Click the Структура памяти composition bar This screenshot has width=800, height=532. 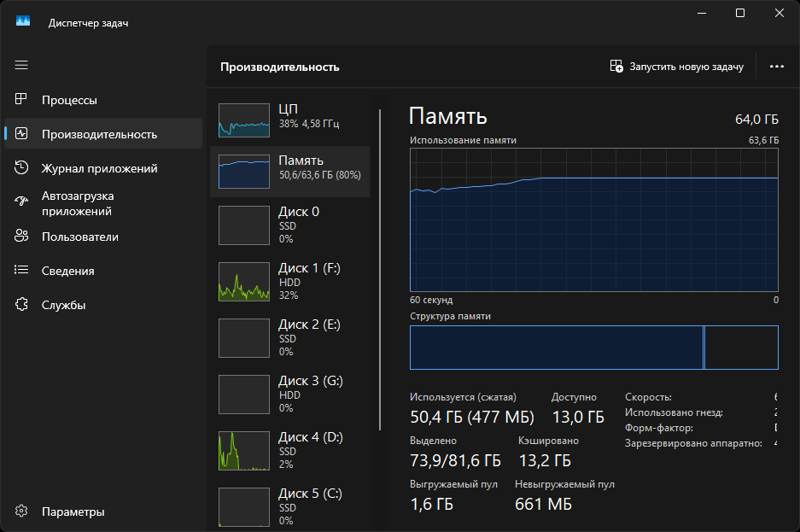click(593, 348)
